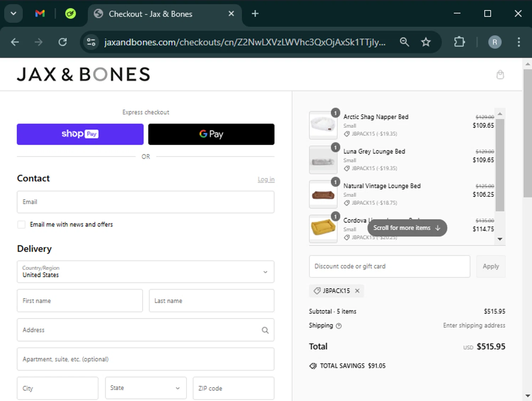This screenshot has height=401, width=532.
Task: Enable Email me with news and offers
Action: point(22,224)
